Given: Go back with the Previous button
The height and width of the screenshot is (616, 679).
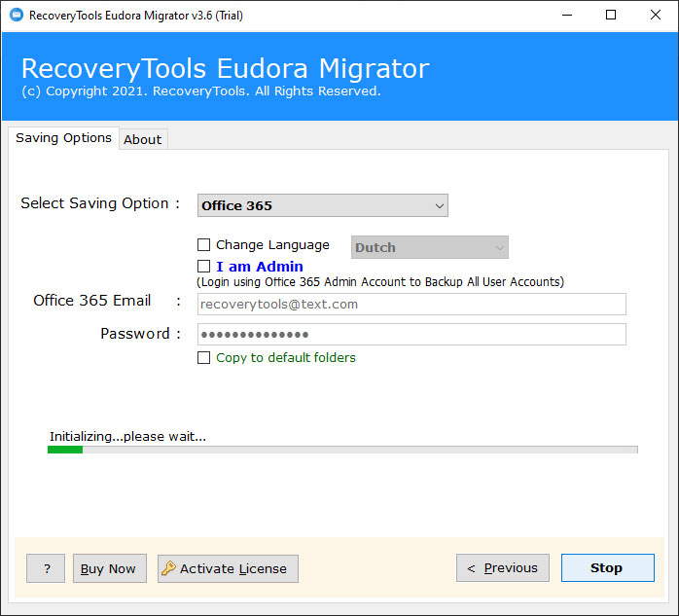Looking at the screenshot, I should [503, 568].
